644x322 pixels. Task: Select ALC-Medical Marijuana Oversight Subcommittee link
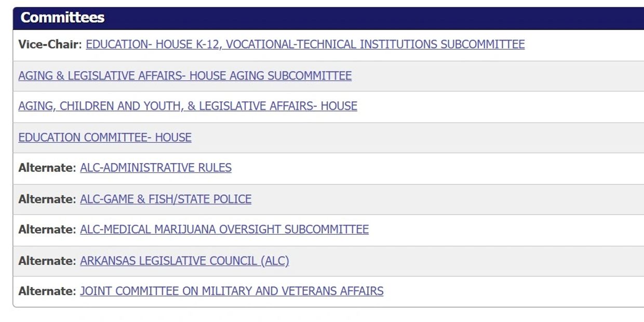pos(224,230)
